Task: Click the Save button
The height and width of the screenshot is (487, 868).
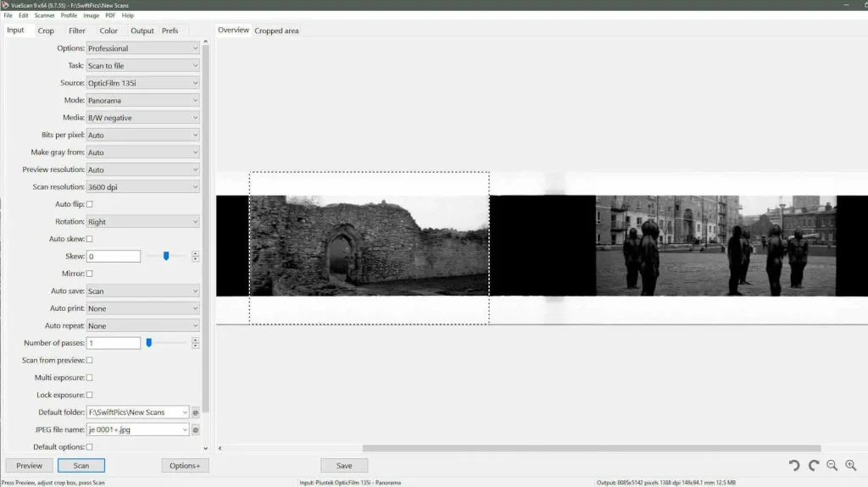Action: [344, 466]
